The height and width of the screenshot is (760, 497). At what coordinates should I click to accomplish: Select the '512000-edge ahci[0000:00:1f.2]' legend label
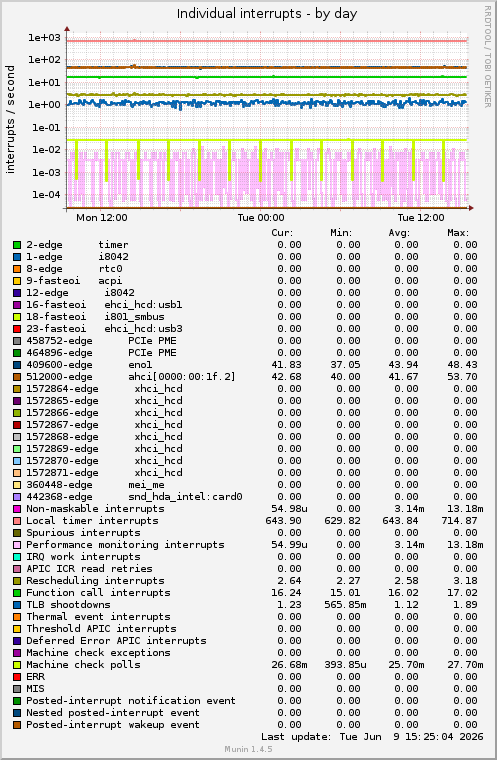coord(131,377)
